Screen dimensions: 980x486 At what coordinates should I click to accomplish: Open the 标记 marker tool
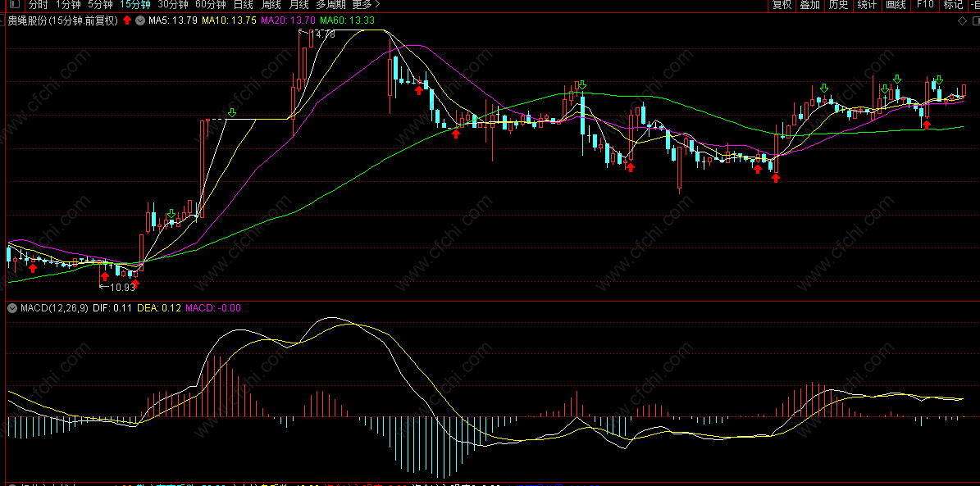(953, 5)
